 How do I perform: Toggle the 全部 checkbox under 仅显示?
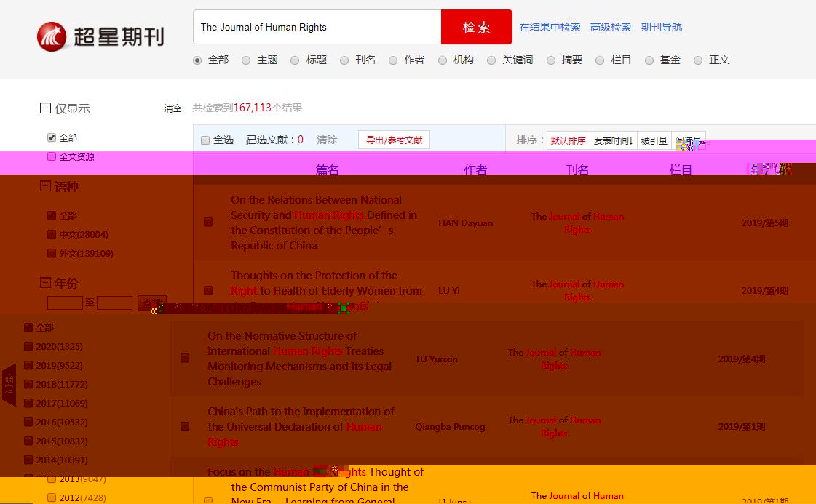coord(52,137)
